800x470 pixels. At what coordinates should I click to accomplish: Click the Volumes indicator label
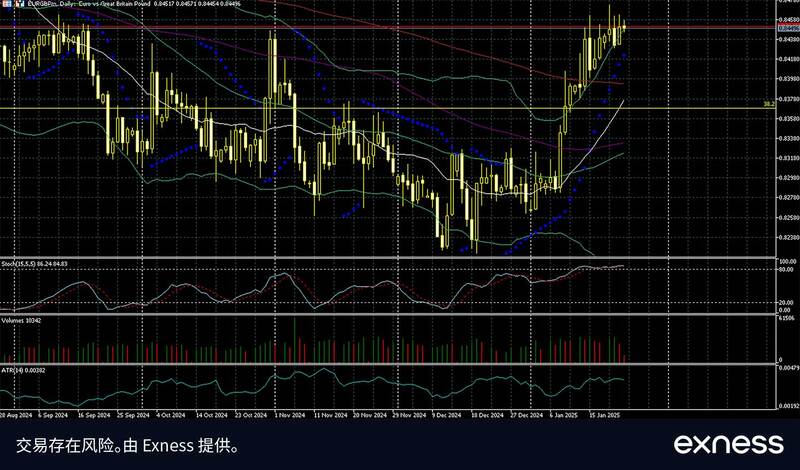click(x=22, y=321)
